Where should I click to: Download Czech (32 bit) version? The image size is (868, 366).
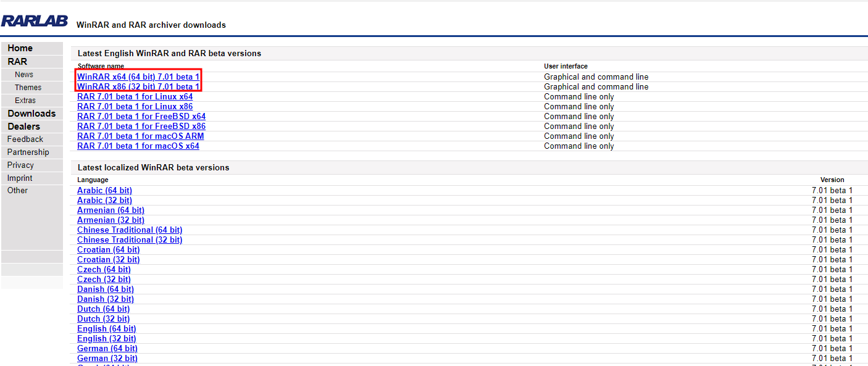[x=104, y=280]
